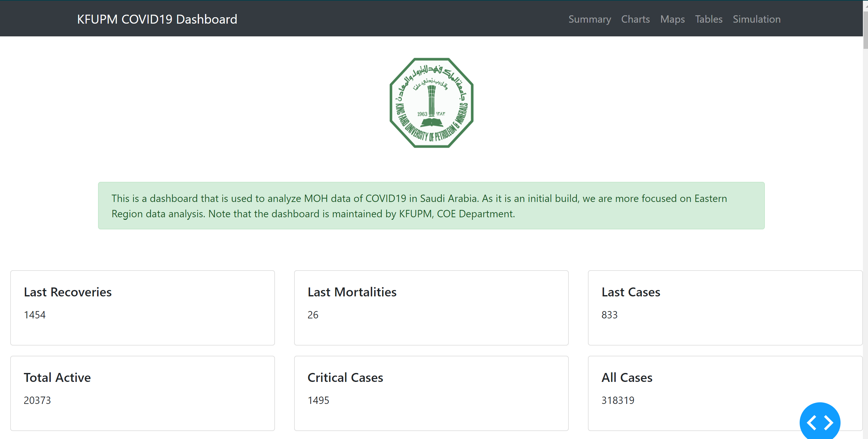Screen dimensions: 868x439
Task: Click the Total Active card
Action: click(142, 393)
